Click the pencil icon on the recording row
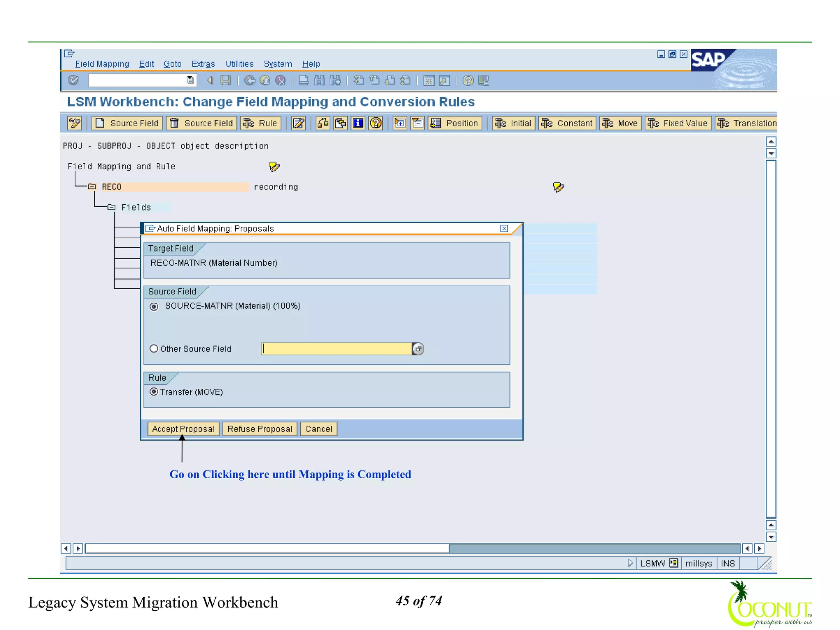Screen dimensions: 840x630 coord(558,187)
